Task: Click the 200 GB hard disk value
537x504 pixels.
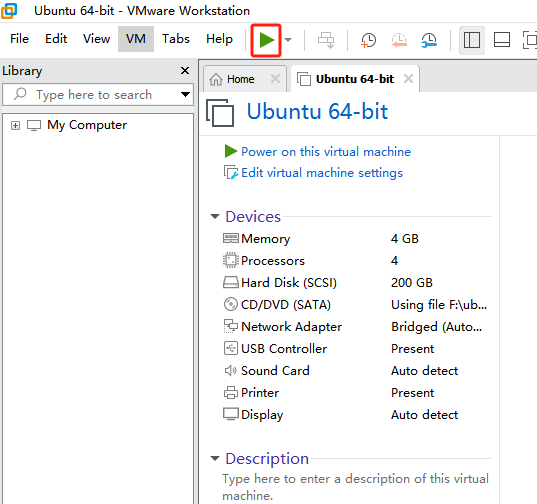Action: click(412, 283)
